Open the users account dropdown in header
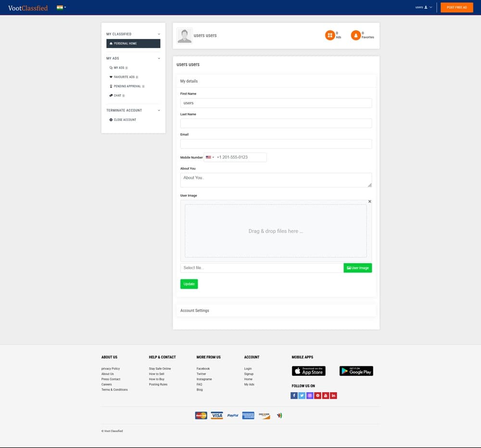481x448 pixels. coord(423,7)
